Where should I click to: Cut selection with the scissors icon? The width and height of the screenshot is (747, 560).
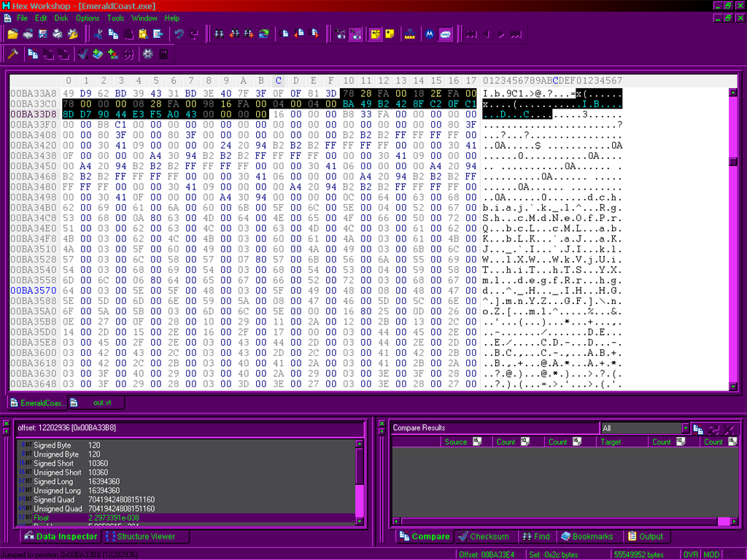98,34
